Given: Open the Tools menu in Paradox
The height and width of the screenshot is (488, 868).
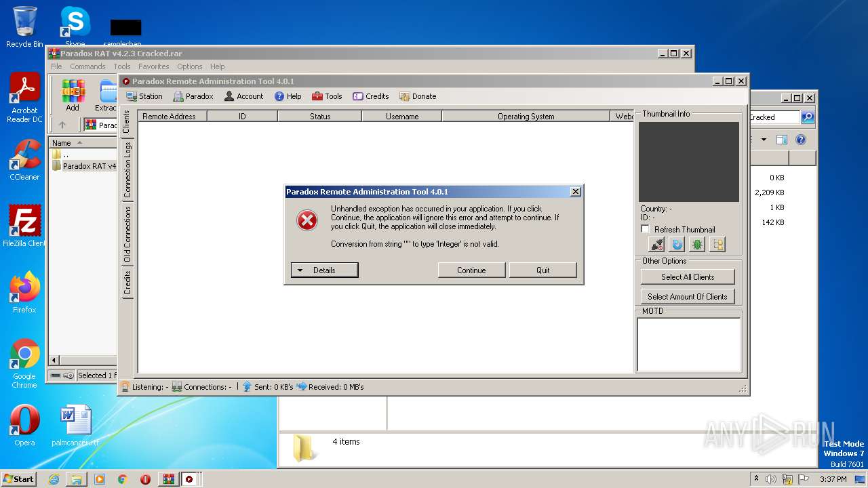Looking at the screenshot, I should pyautogui.click(x=327, y=96).
